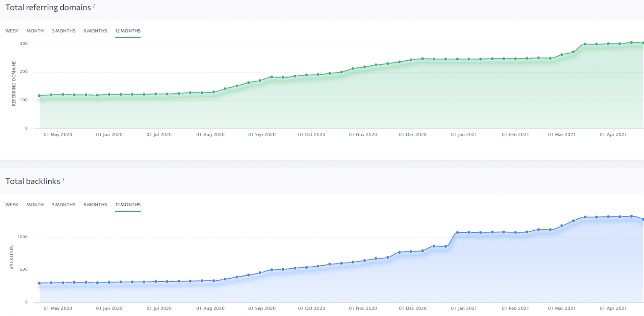Click the Total referring domains heading
Image resolution: width=644 pixels, height=316 pixels.
[48, 7]
